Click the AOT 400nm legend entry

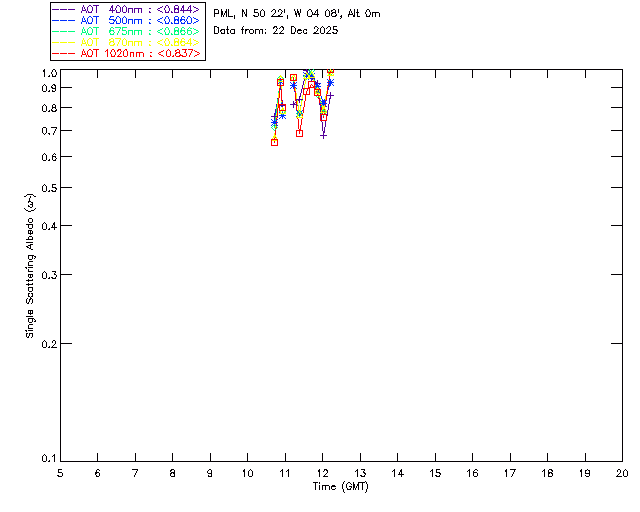coord(127,9)
